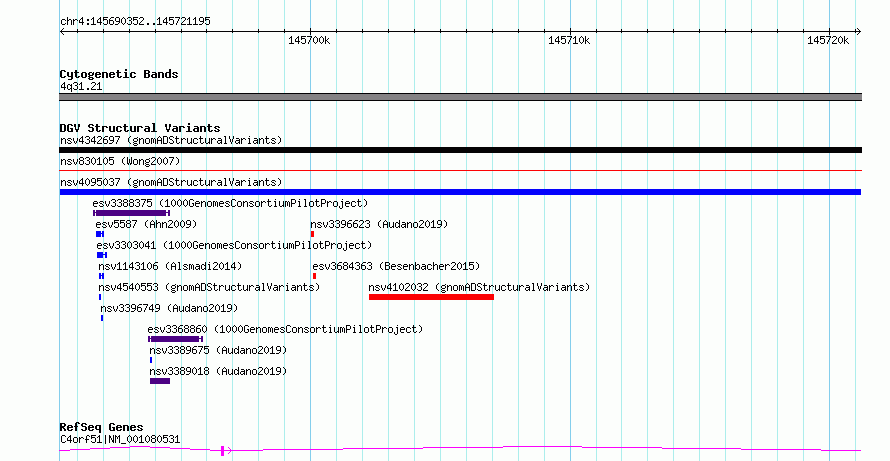Select the 4q31.21 band label
890x461 pixels.
click(x=81, y=86)
